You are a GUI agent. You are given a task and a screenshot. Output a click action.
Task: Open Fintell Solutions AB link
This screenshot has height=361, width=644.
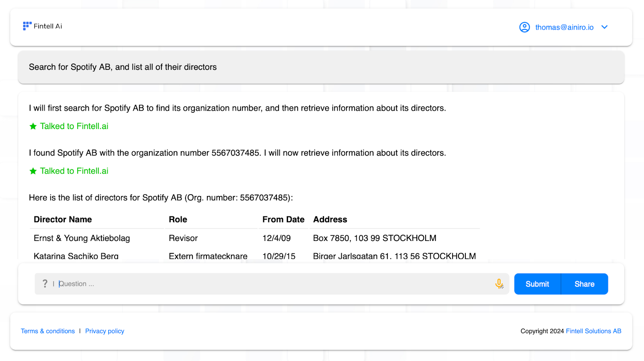pyautogui.click(x=593, y=331)
